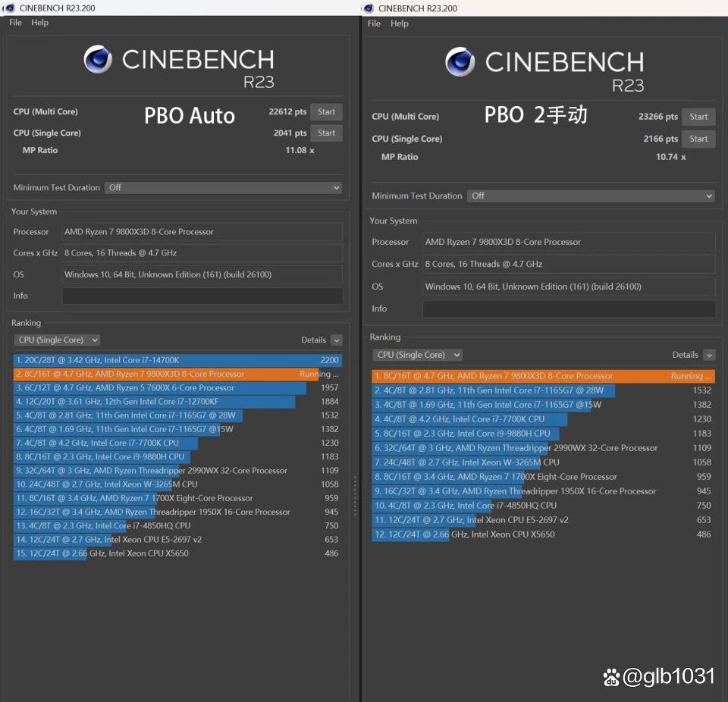The height and width of the screenshot is (702, 728).
Task: Select orange Ryzen 7 9800X3D row in left ranking
Action: pyautogui.click(x=178, y=375)
